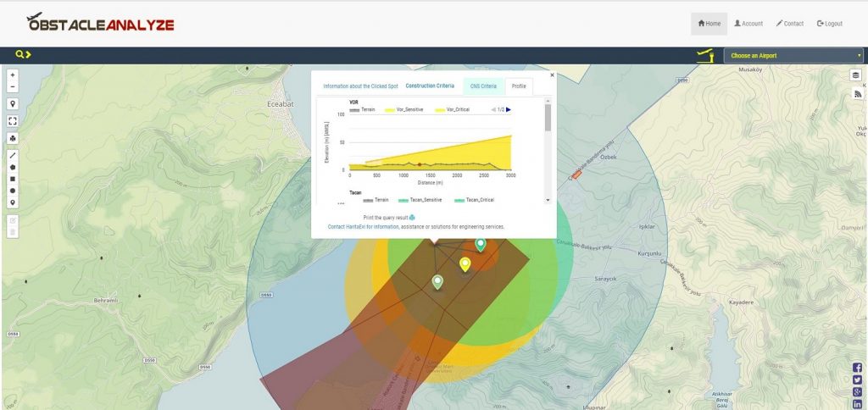Screen dimensions: 868x410
Task: Click Contact HaritaEvi for information link
Action: tap(363, 227)
